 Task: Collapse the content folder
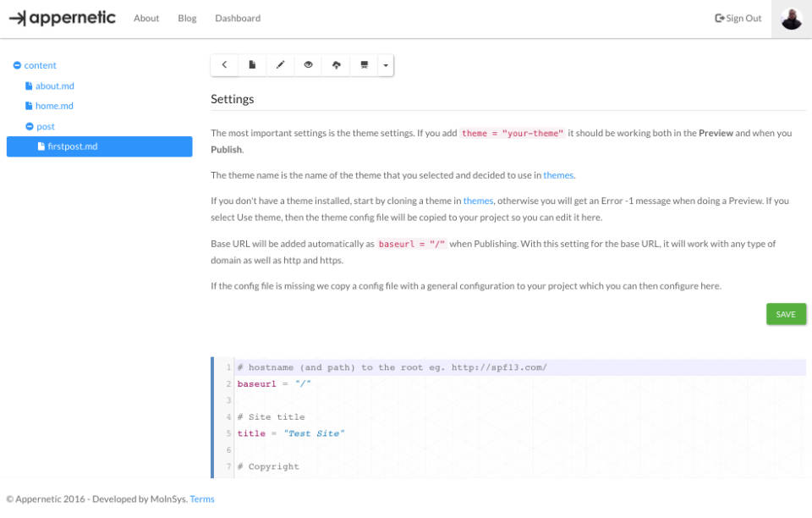17,66
